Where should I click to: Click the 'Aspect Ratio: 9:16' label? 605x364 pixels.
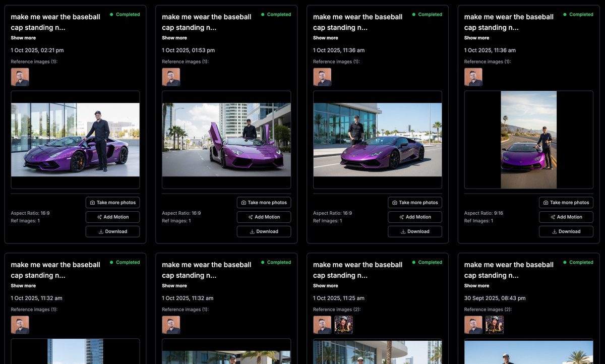point(483,213)
